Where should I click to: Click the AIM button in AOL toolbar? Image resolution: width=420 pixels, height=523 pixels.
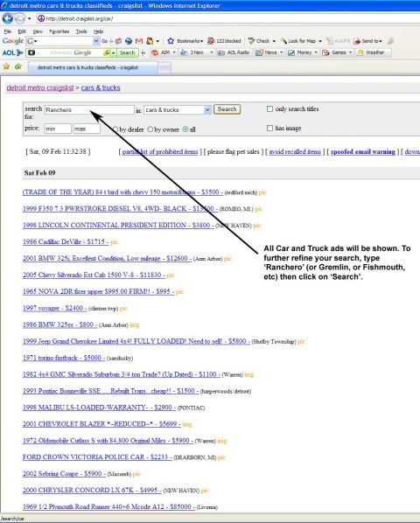(162, 52)
